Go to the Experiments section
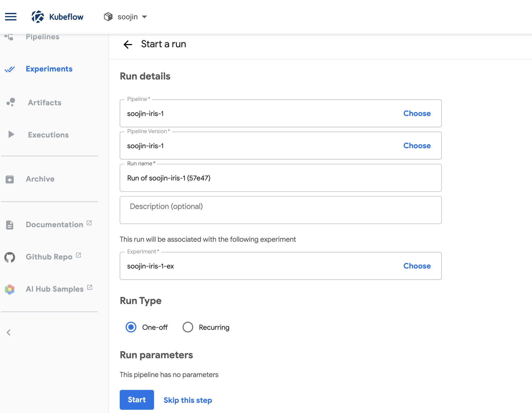The height and width of the screenshot is (413, 532). pos(49,69)
